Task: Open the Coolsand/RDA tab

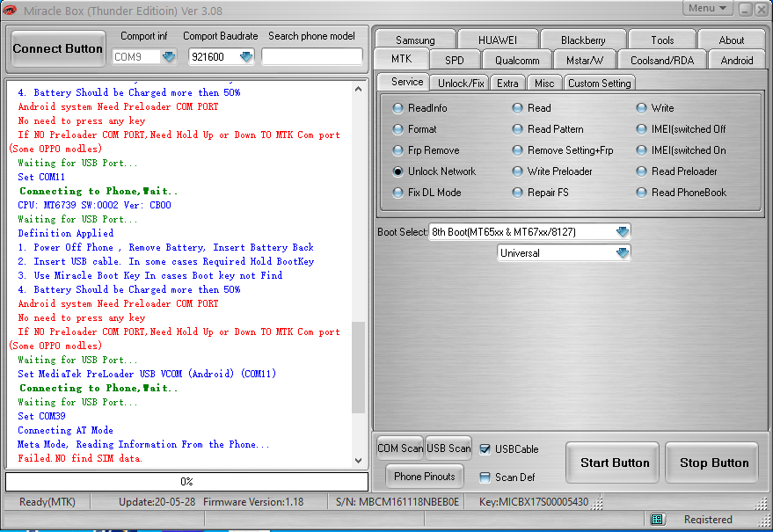Action: point(661,60)
